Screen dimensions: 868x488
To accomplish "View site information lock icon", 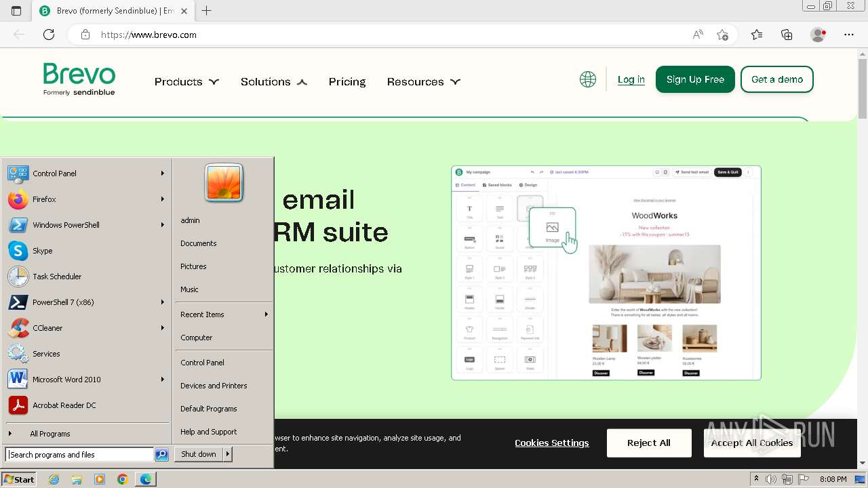I will 85,35.
